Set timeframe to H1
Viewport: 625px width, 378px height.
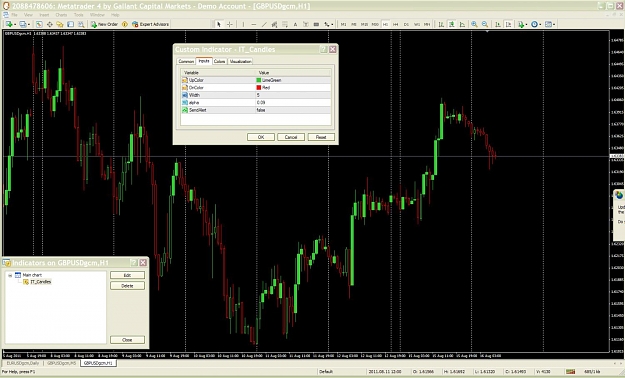(385, 24)
